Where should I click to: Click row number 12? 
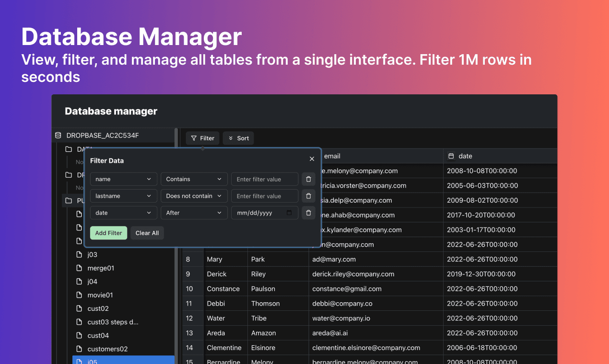pos(193,318)
